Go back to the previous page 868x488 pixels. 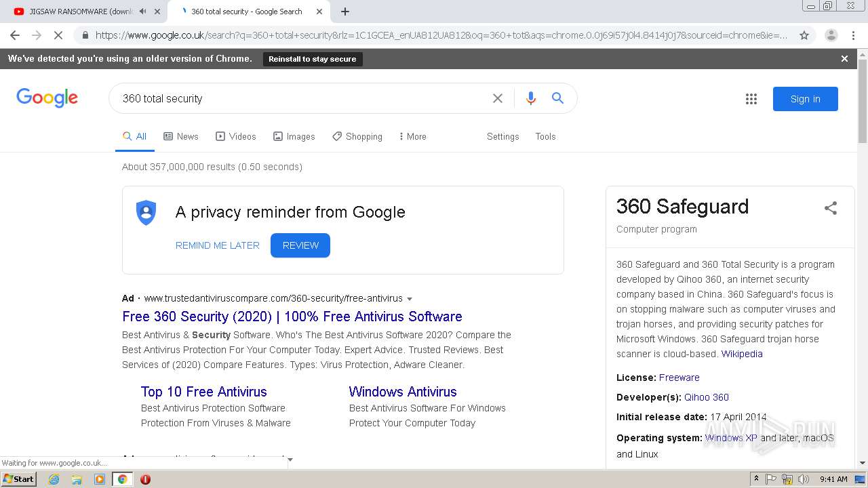tap(15, 35)
